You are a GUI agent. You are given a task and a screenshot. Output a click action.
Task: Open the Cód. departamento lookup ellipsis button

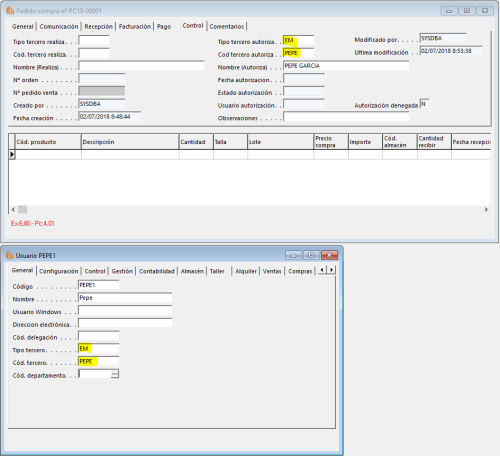tap(114, 374)
